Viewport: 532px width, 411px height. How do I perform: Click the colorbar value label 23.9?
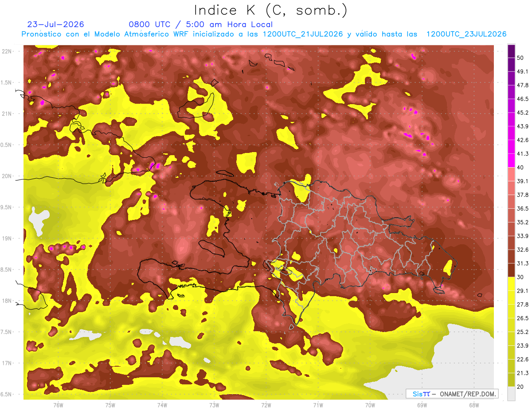pos(523,345)
